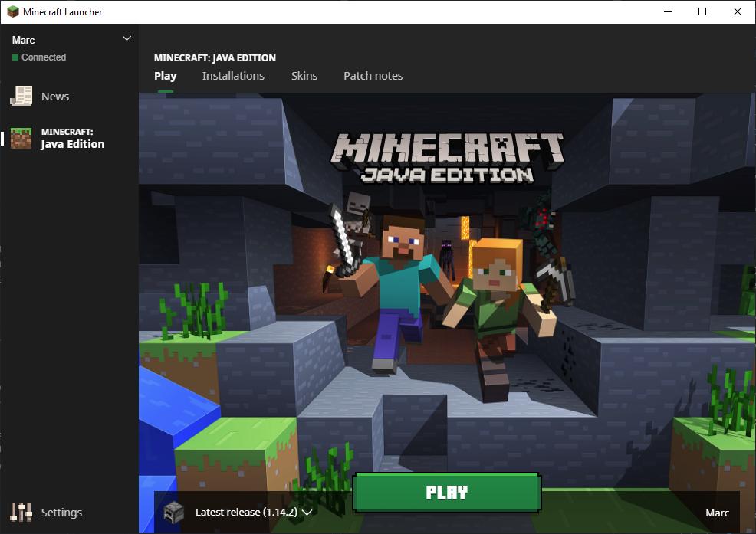
Task: Click the green PLAY button
Action: click(x=447, y=492)
